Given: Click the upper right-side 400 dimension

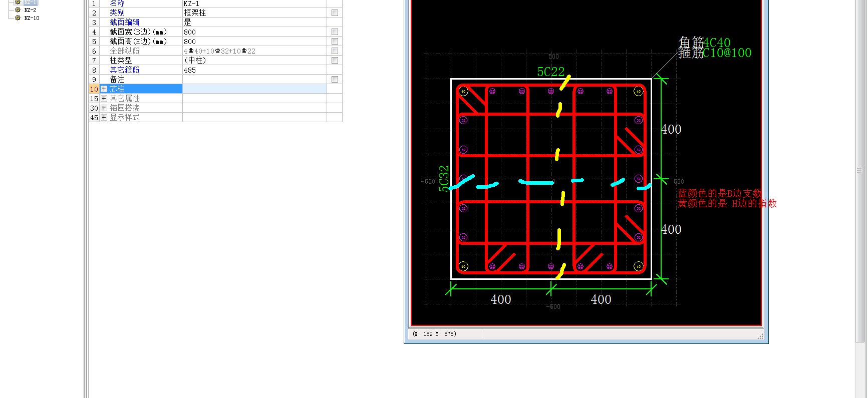Looking at the screenshot, I should click(x=671, y=129).
